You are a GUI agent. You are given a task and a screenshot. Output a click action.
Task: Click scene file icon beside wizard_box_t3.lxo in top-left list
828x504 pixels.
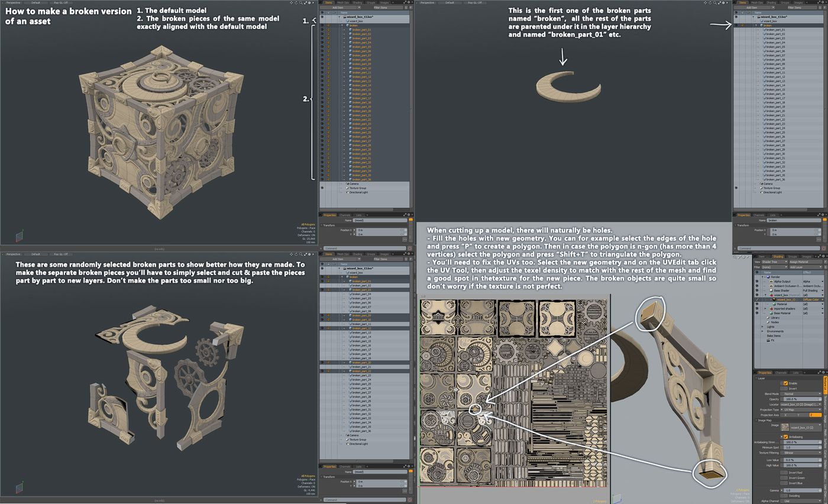[x=345, y=17]
